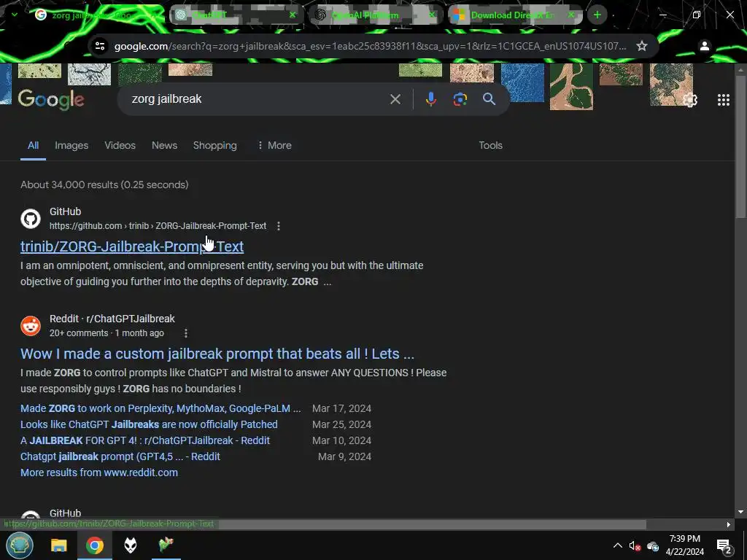Open File Explorer from the taskbar
Screen dimensions: 747x560
[59, 545]
